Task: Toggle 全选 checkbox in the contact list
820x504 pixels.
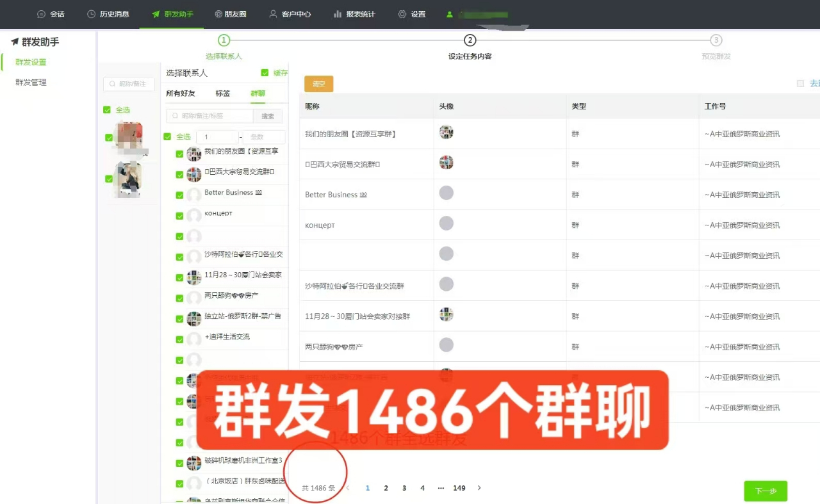Action: pos(168,136)
